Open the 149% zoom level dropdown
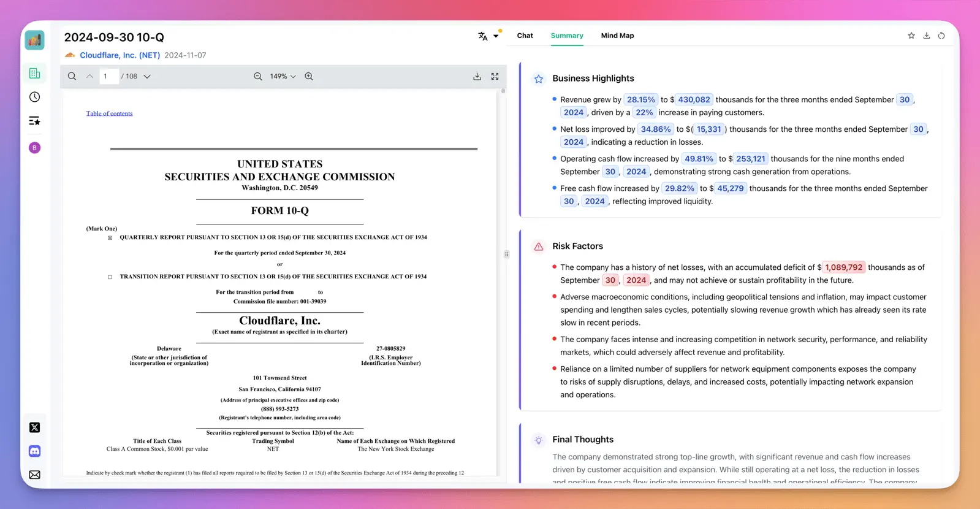The width and height of the screenshot is (980, 509). tap(283, 77)
